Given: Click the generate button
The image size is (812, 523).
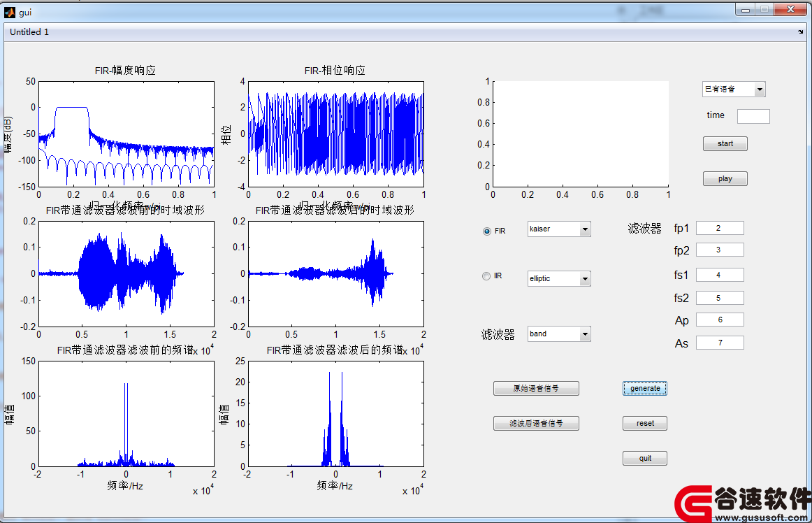Looking at the screenshot, I should 645,388.
